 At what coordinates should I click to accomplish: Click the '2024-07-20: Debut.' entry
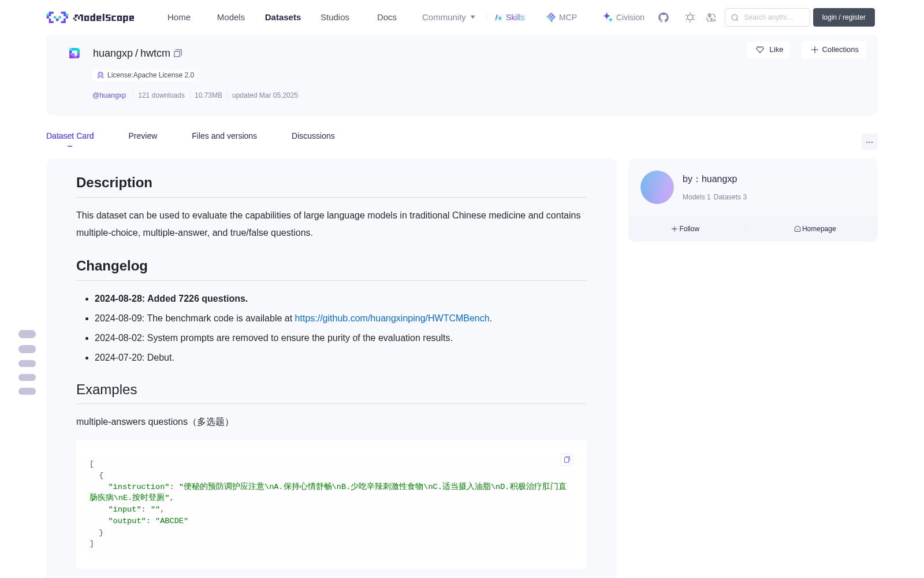(135, 358)
